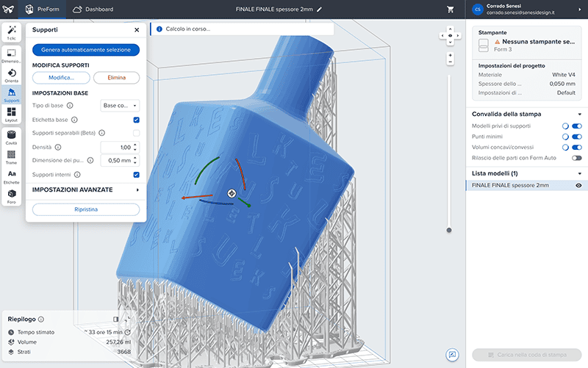Decrease Dimensione dei punti with the down stepper arrow
The width and height of the screenshot is (588, 368).
point(135,163)
